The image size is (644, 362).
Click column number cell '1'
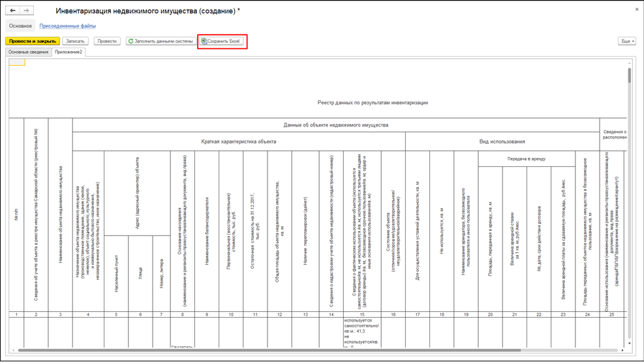click(16, 314)
